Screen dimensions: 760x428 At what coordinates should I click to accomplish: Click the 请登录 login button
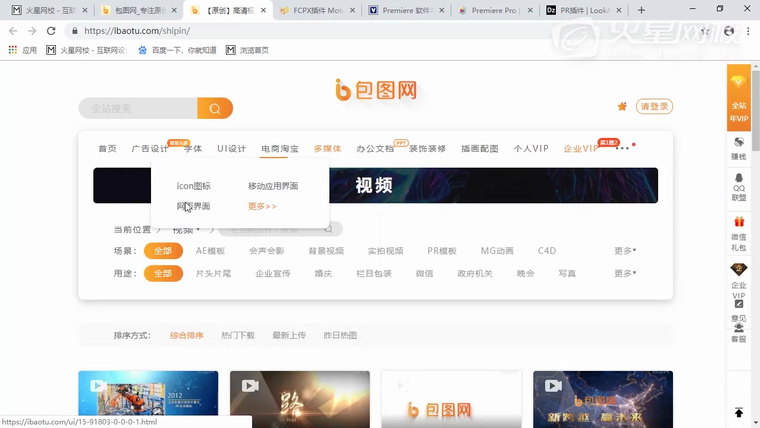(x=655, y=107)
